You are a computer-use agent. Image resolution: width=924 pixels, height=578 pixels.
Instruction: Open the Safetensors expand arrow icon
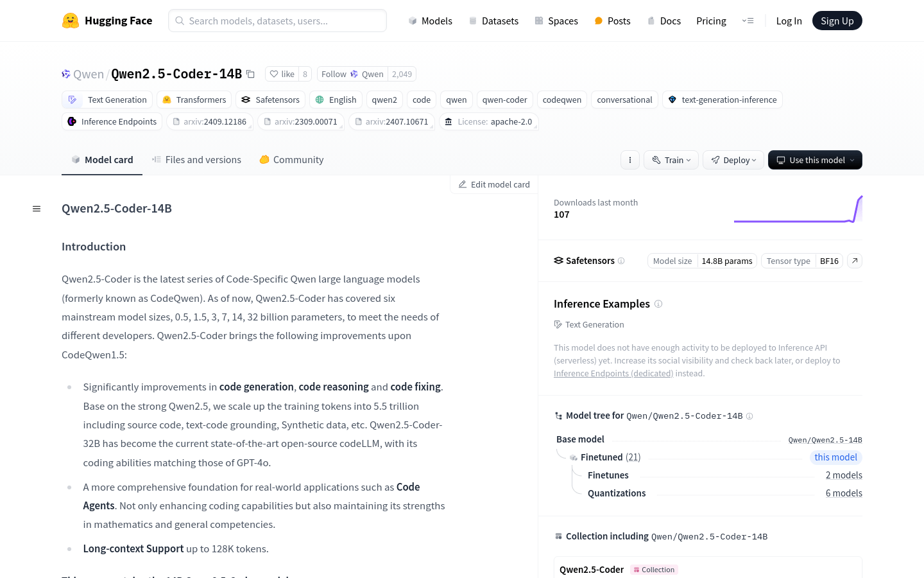click(855, 261)
